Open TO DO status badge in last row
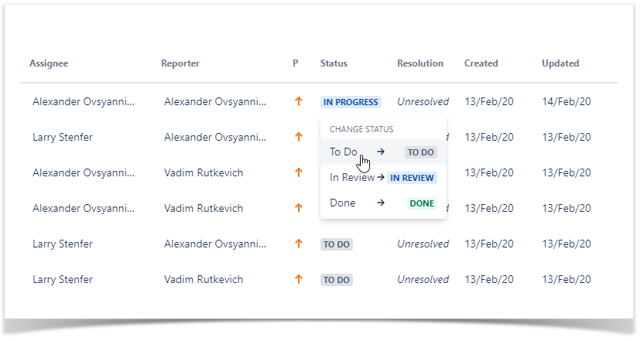Screen dimensions: 644x341 (337, 280)
